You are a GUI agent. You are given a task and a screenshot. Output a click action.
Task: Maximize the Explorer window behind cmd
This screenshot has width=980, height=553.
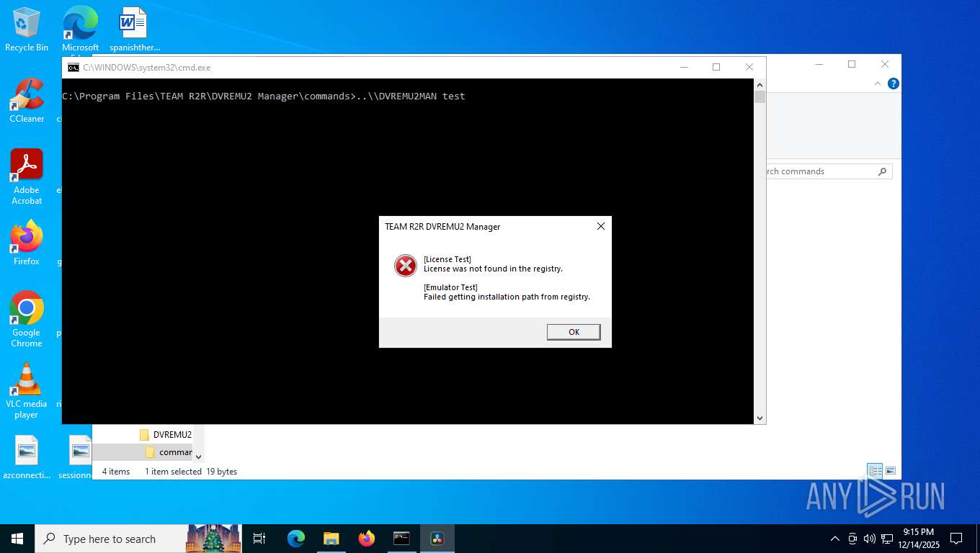coord(852,64)
